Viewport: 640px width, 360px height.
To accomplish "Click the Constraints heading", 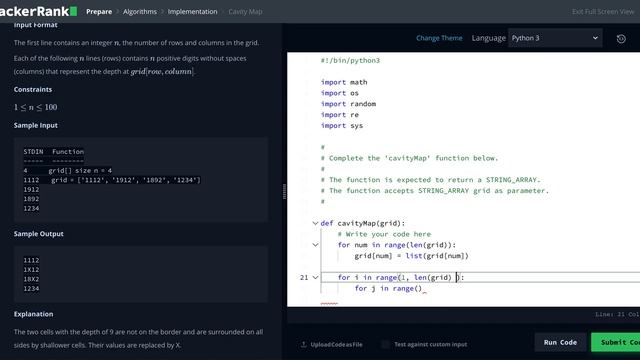I will coord(33,89).
